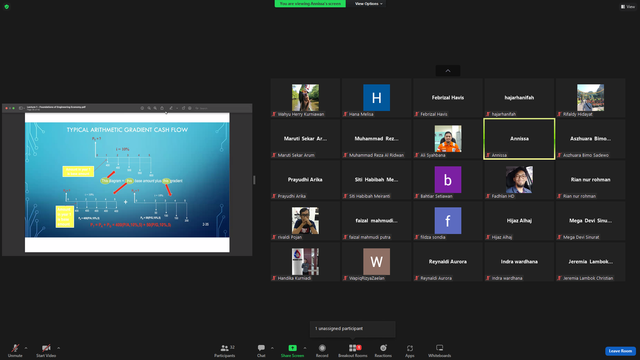Unmute the microphone

[x=15, y=350]
